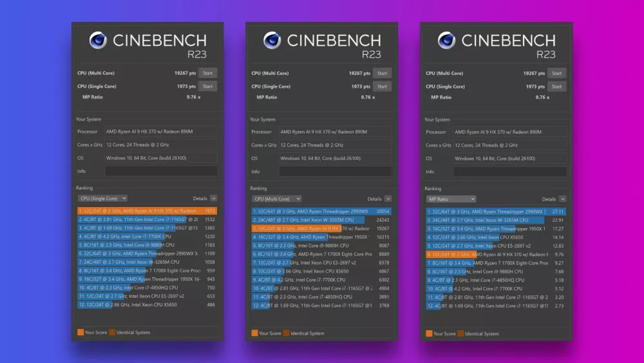Select the Ryzen 7 1700X row scoring 959
The height and width of the screenshot is (363, 644).
147,271
